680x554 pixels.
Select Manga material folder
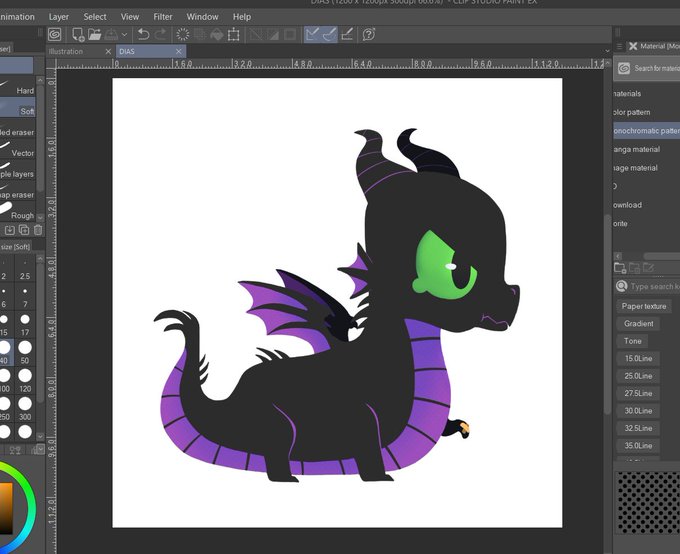[646, 149]
